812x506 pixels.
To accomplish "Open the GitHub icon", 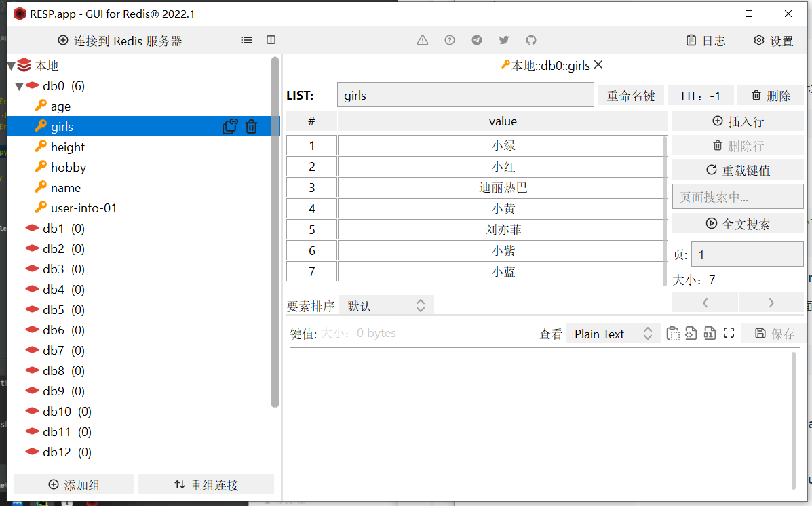I will click(x=531, y=41).
